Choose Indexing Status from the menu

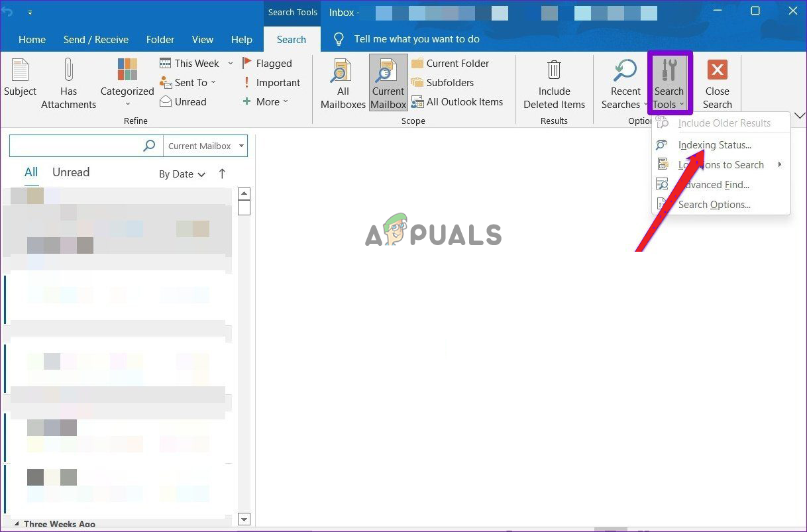714,145
